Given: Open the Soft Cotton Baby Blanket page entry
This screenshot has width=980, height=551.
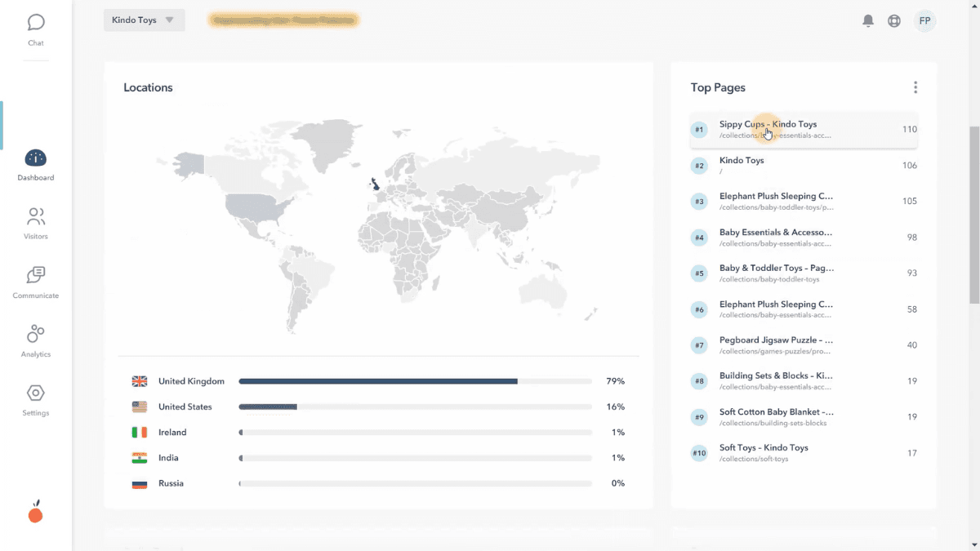Looking at the screenshot, I should 804,417.
